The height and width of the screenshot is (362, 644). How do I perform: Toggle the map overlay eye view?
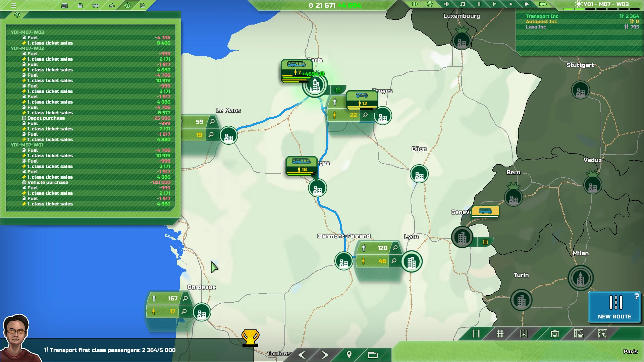click(415, 4)
